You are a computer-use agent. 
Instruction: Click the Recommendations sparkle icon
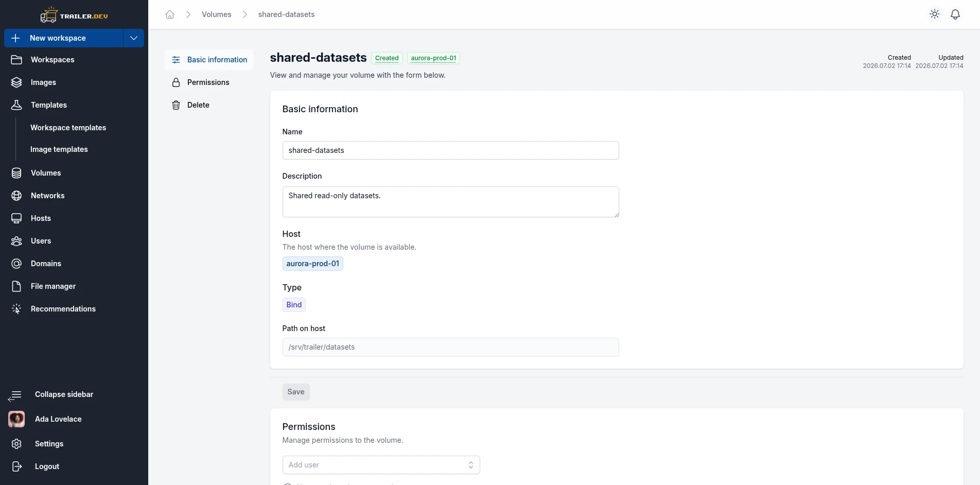click(x=16, y=309)
